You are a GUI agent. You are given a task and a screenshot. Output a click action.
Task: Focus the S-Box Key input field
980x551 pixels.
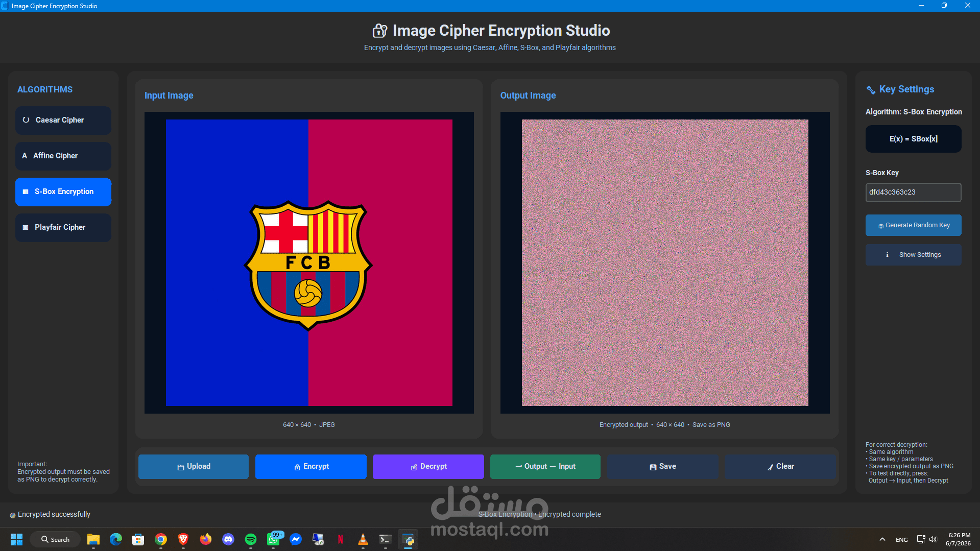tap(913, 193)
